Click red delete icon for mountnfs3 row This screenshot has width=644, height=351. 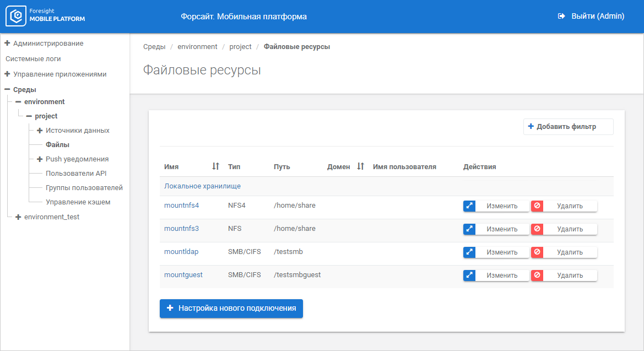point(537,229)
